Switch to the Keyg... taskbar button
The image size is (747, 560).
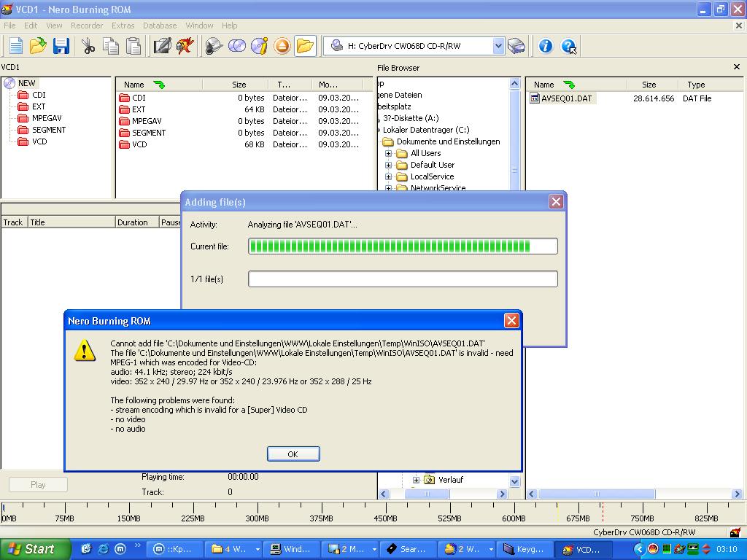click(x=526, y=550)
